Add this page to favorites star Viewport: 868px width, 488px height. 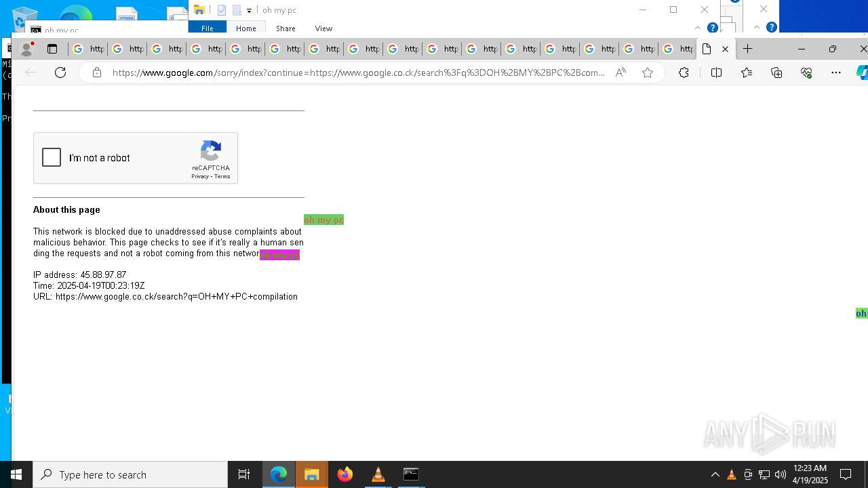tap(648, 73)
